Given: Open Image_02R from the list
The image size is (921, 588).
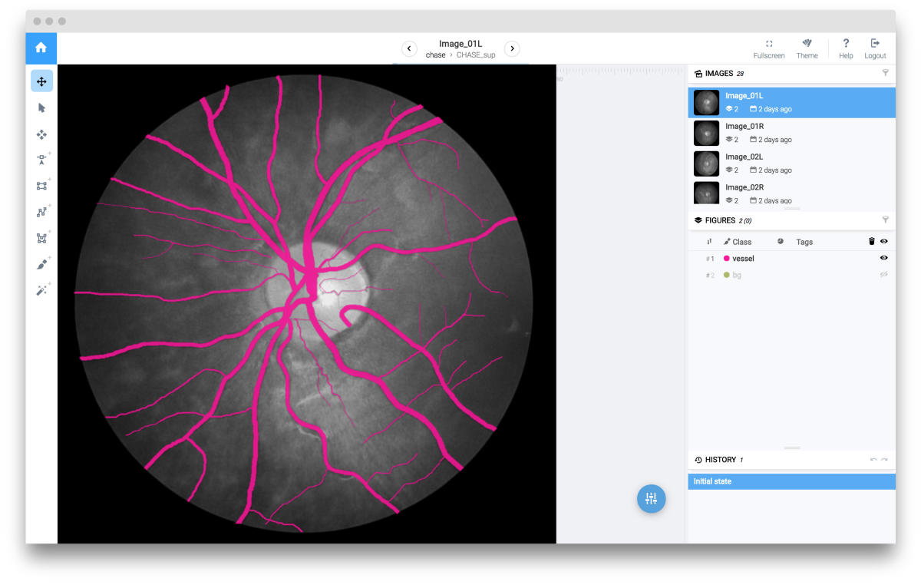Looking at the screenshot, I should point(791,193).
